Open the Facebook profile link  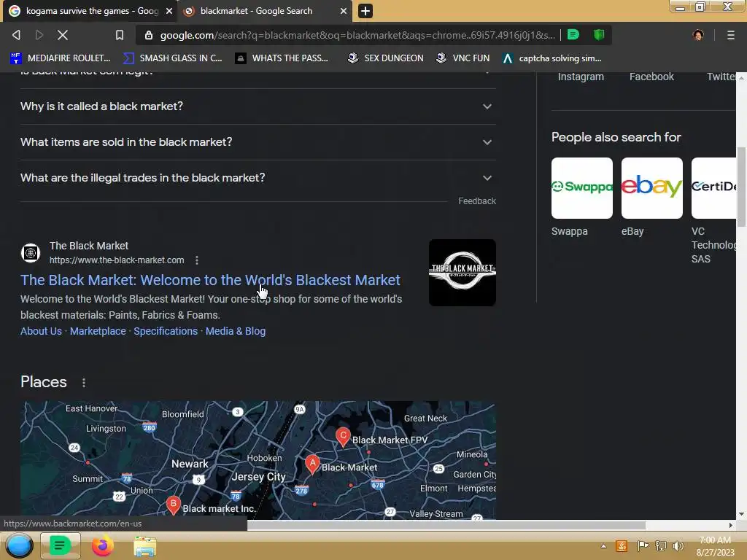pos(651,77)
